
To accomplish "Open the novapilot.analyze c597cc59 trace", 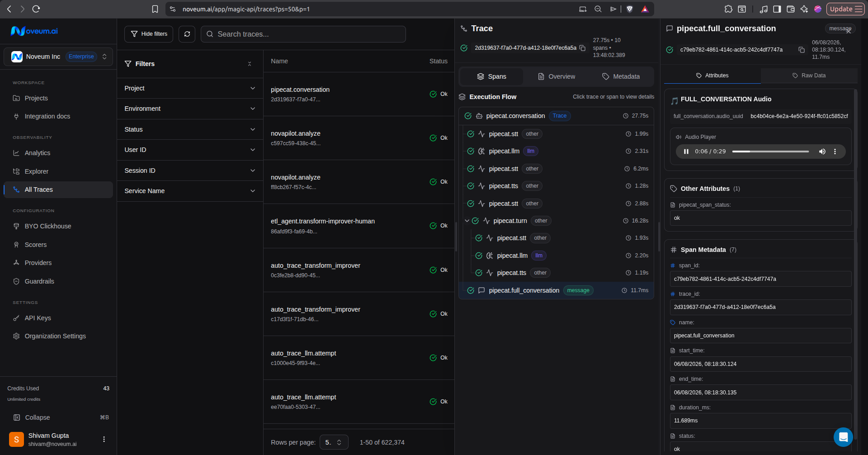I will 359,138.
